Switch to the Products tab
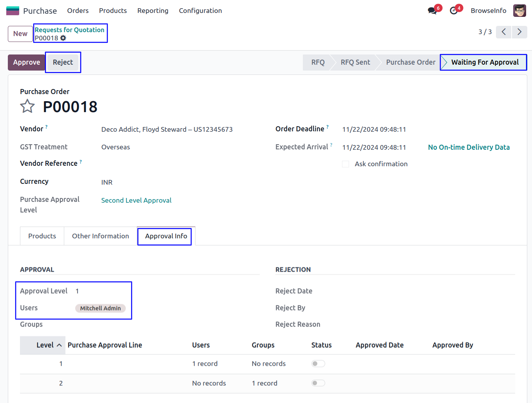 [x=42, y=236]
